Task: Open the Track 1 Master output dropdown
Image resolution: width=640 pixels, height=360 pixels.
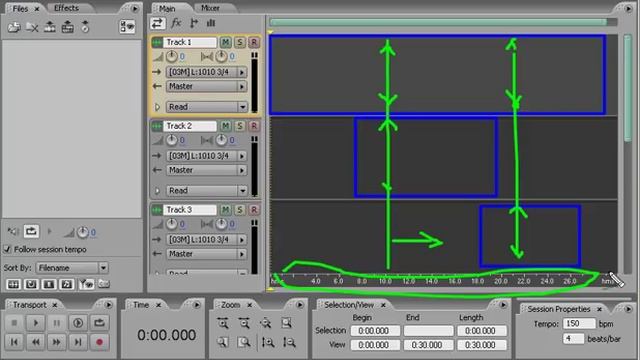Action: 207,87
